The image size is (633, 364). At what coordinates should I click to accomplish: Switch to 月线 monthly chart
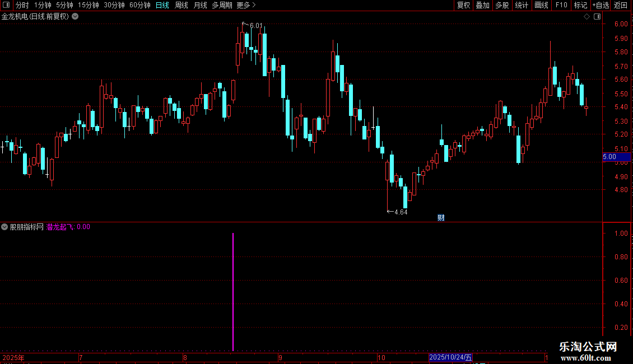200,5
